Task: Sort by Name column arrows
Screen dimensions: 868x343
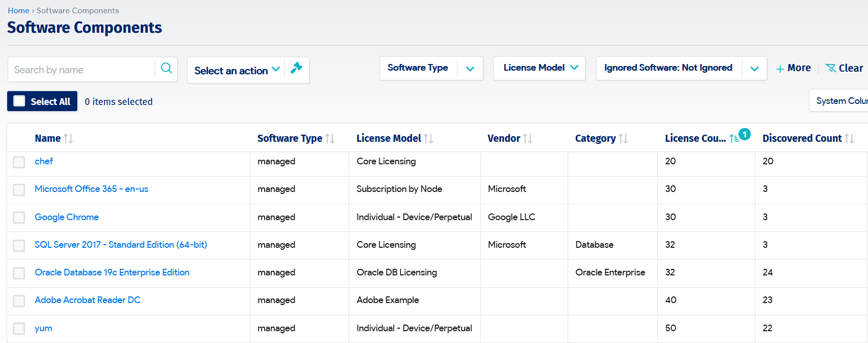Action: [68, 138]
